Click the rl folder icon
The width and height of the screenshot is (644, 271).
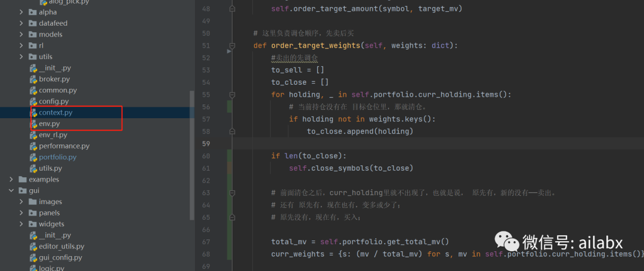(x=32, y=45)
